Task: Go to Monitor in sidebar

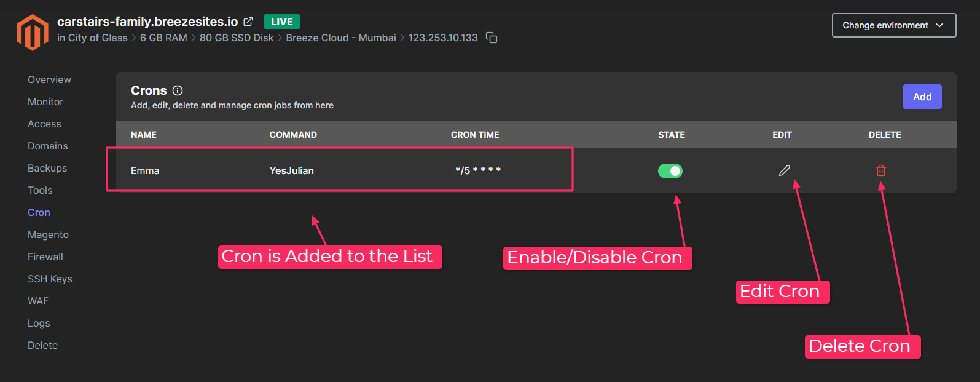Action: point(45,101)
